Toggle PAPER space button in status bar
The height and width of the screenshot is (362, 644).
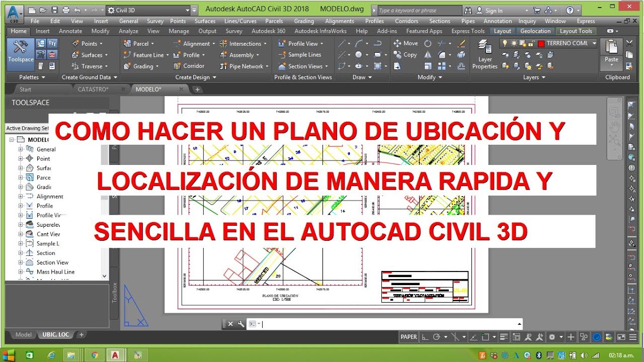pos(409,337)
